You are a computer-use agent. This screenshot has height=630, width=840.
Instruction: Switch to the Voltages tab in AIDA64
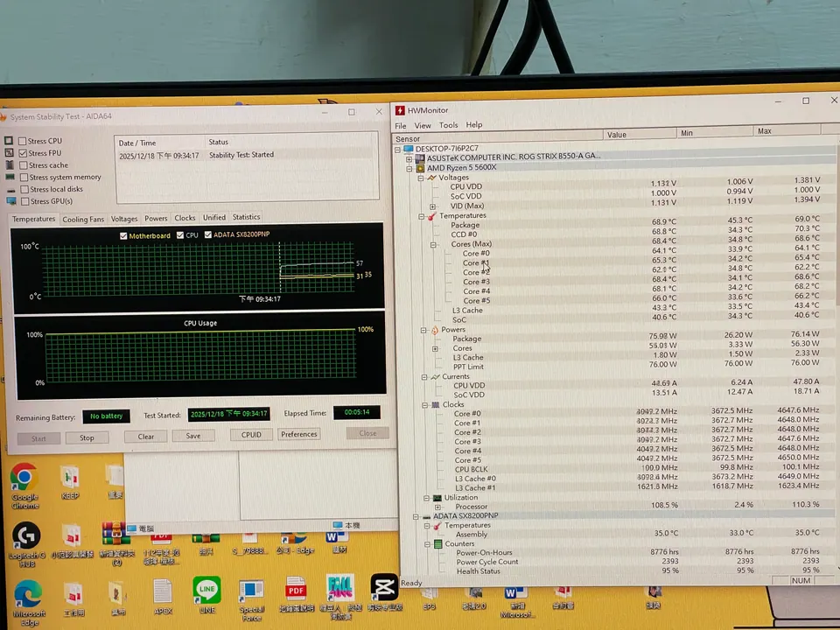pos(123,219)
